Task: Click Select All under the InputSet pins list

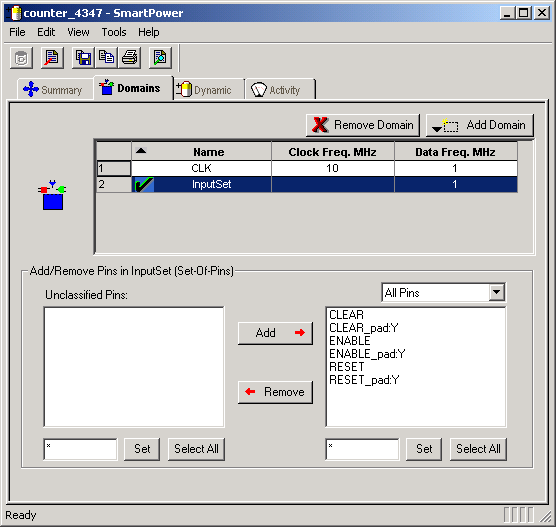Action: click(x=478, y=449)
